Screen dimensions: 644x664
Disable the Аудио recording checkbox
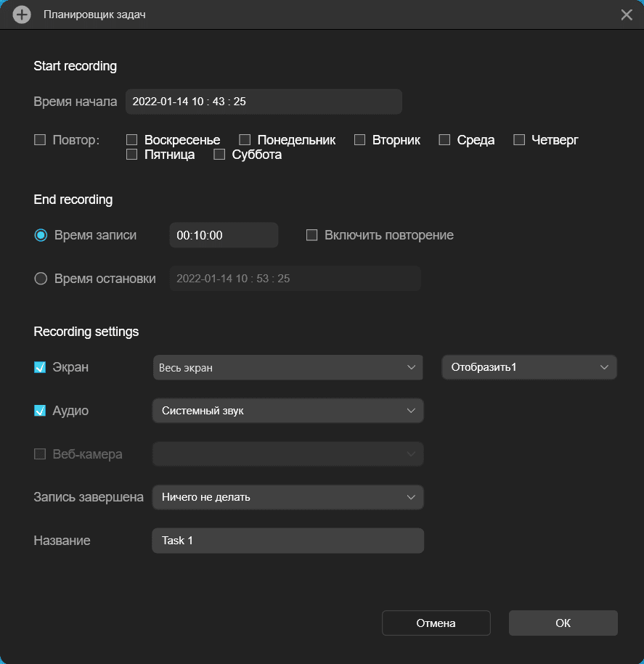40,411
